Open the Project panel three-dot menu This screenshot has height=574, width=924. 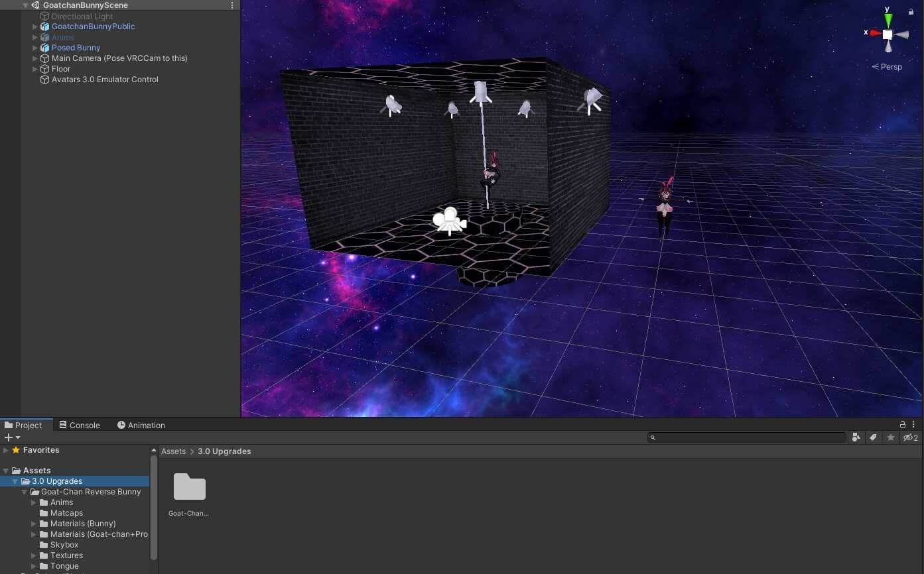[913, 425]
